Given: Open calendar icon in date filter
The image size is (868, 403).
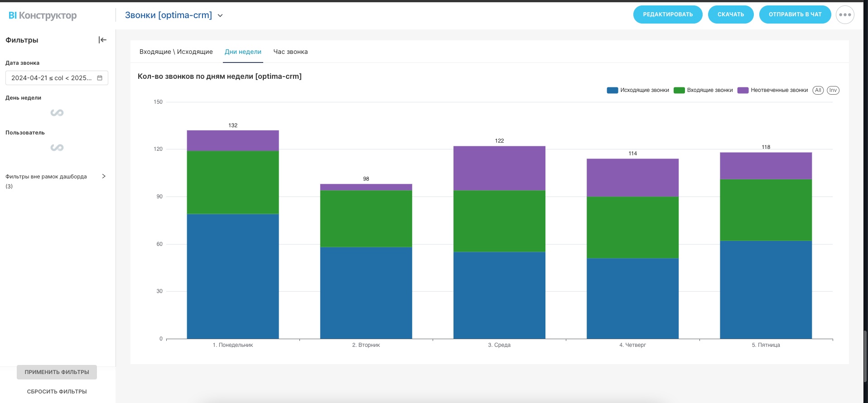Looking at the screenshot, I should click(x=100, y=78).
